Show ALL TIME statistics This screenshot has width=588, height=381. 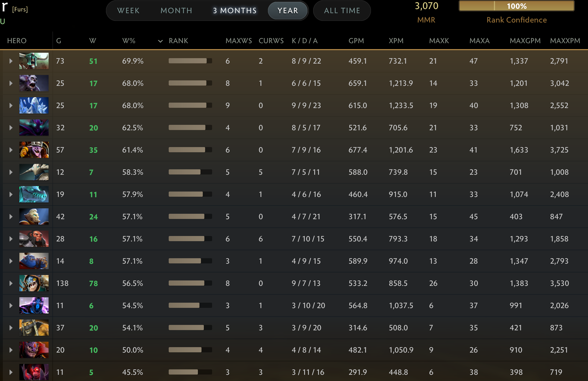point(342,11)
